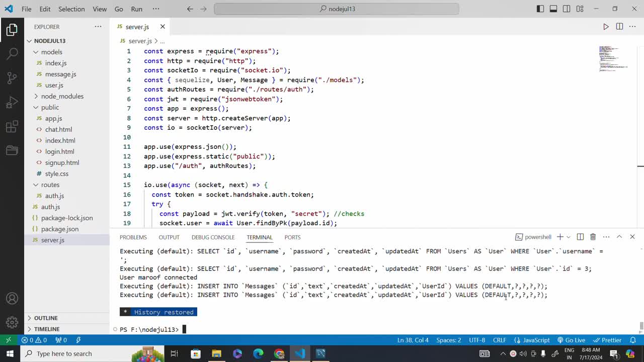This screenshot has width=644, height=362.
Task: Open the Explorer view in activity bar
Action: [x=12, y=30]
